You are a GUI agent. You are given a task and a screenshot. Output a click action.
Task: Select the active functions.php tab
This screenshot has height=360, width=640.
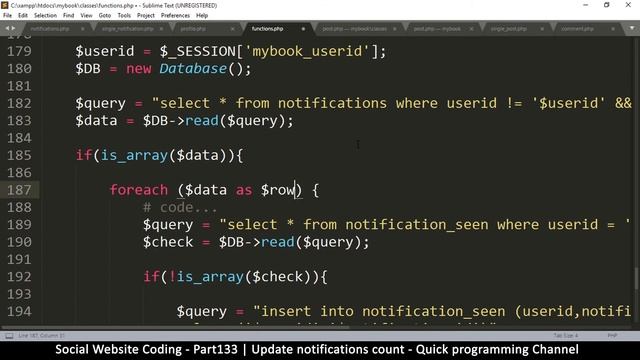click(x=267, y=29)
